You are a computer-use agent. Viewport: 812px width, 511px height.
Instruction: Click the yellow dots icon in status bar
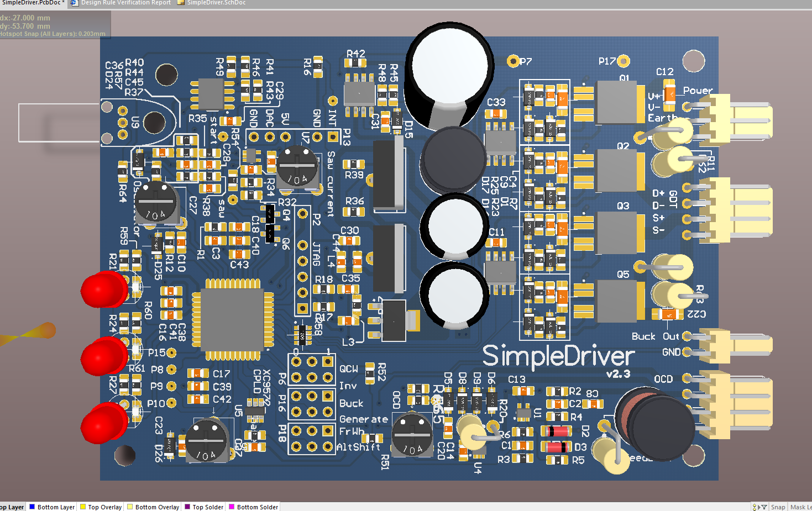click(x=755, y=507)
